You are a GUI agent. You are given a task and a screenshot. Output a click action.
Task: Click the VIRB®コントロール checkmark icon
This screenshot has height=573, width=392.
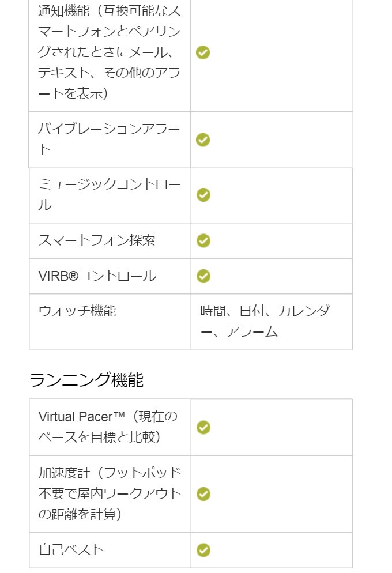click(203, 276)
